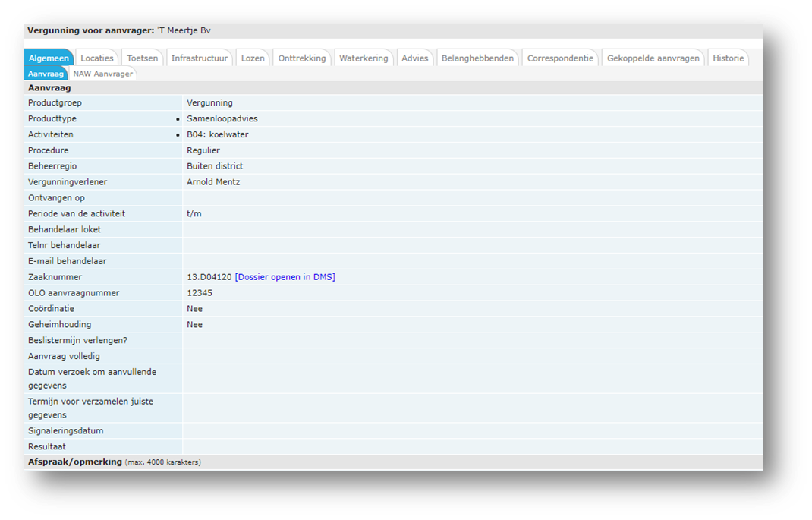This screenshot has height=520, width=812.
Task: Click the OLO aanvraagnummer value 12345
Action: 200,293
